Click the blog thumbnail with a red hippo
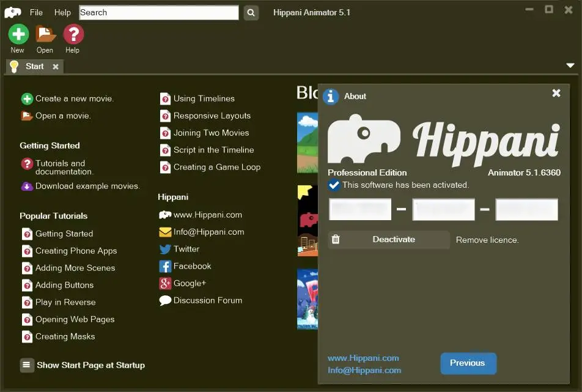582x392 pixels. pos(308,221)
